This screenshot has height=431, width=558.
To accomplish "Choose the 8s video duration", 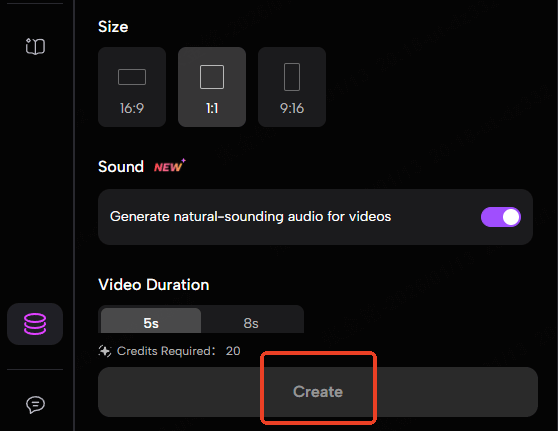I will click(x=251, y=321).
